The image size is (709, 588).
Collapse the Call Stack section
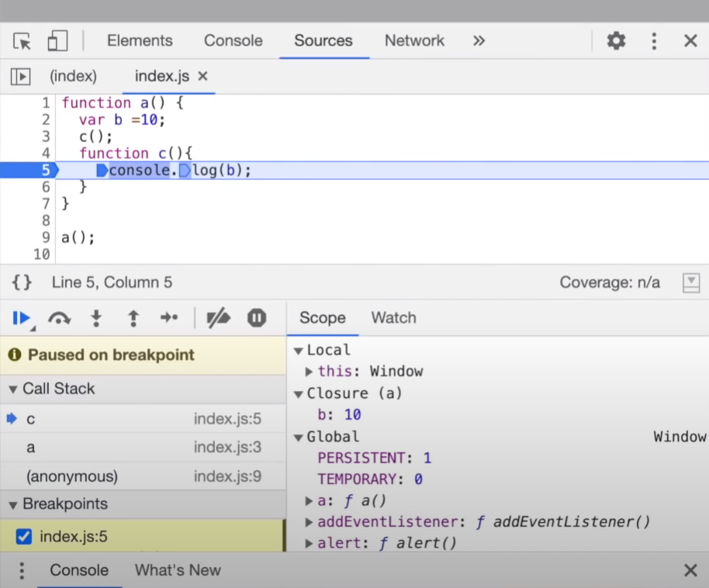pos(13,389)
